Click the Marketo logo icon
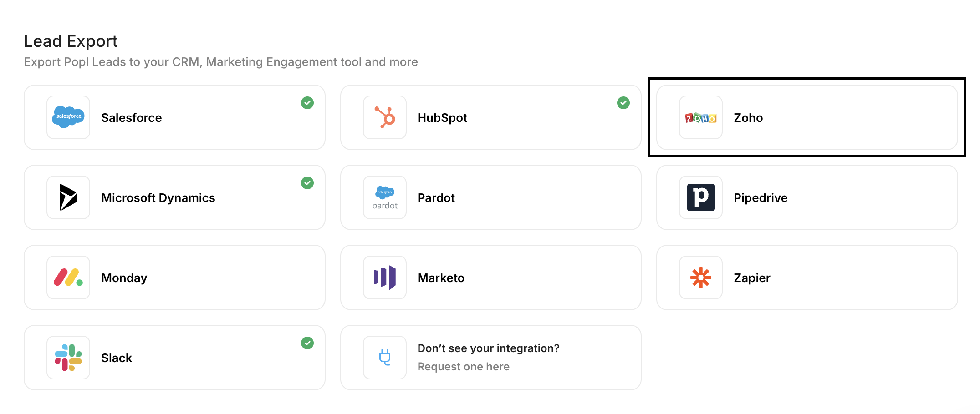The image size is (980, 414). pos(385,278)
